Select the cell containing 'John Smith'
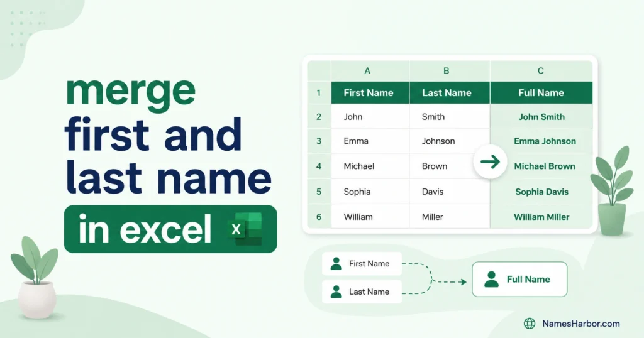The image size is (644, 338). click(x=541, y=116)
